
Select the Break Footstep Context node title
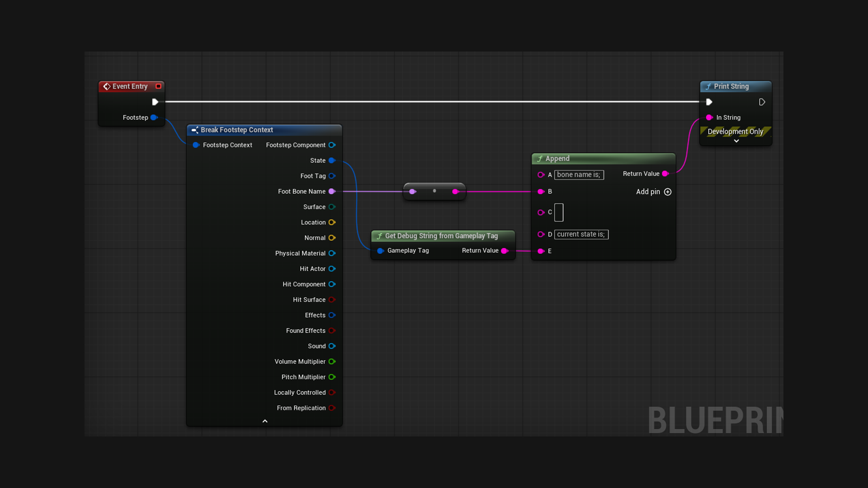tap(237, 130)
